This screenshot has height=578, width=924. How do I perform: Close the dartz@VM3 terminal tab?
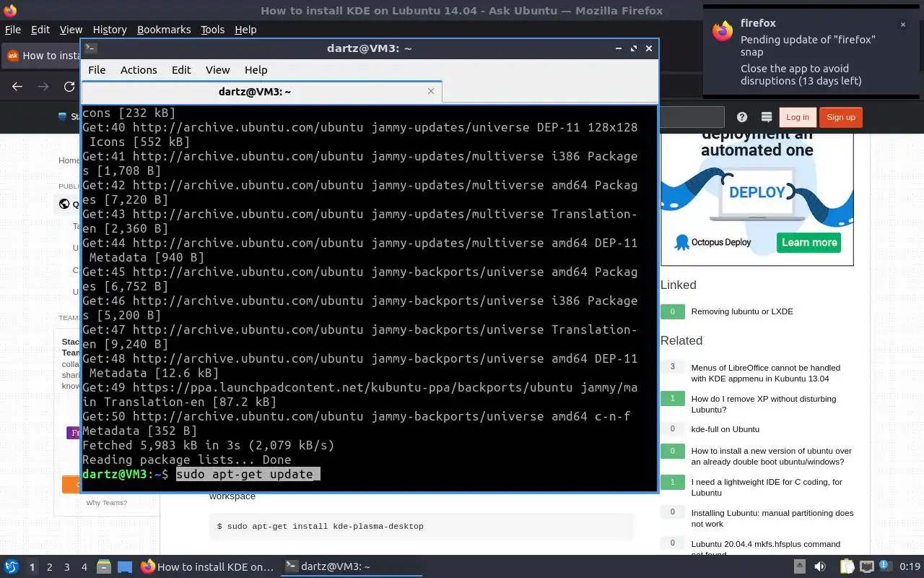pos(431,91)
